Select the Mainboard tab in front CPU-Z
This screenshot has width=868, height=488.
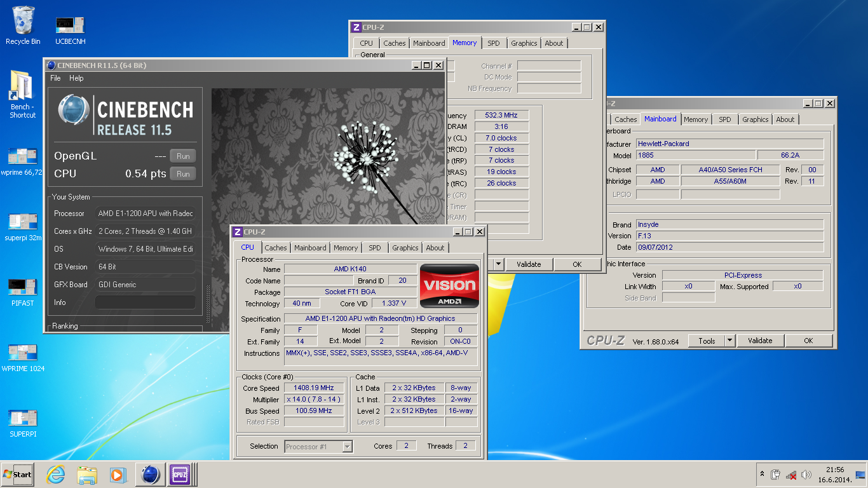[310, 248]
